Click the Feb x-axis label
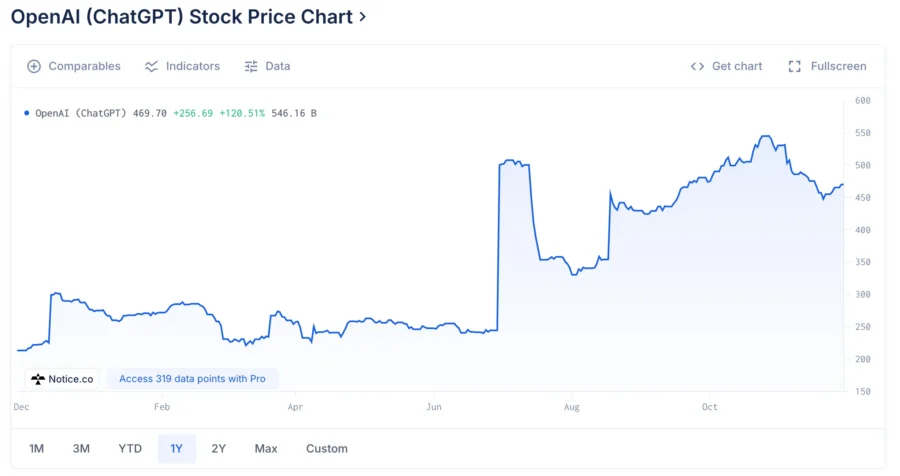The height and width of the screenshot is (476, 900). coord(162,407)
